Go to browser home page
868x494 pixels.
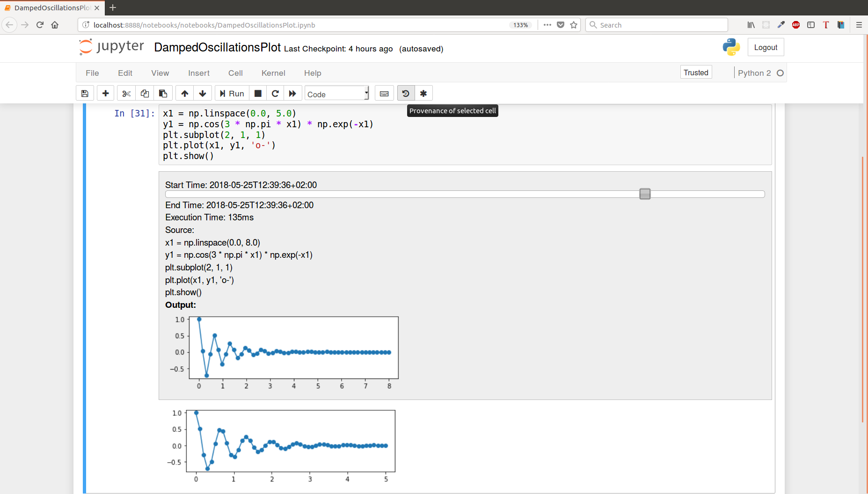55,25
